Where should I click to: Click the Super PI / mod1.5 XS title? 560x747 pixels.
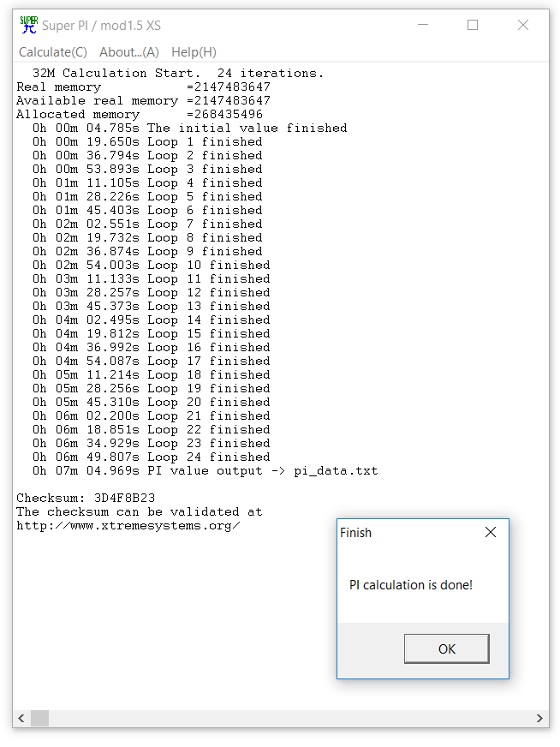coord(101,25)
